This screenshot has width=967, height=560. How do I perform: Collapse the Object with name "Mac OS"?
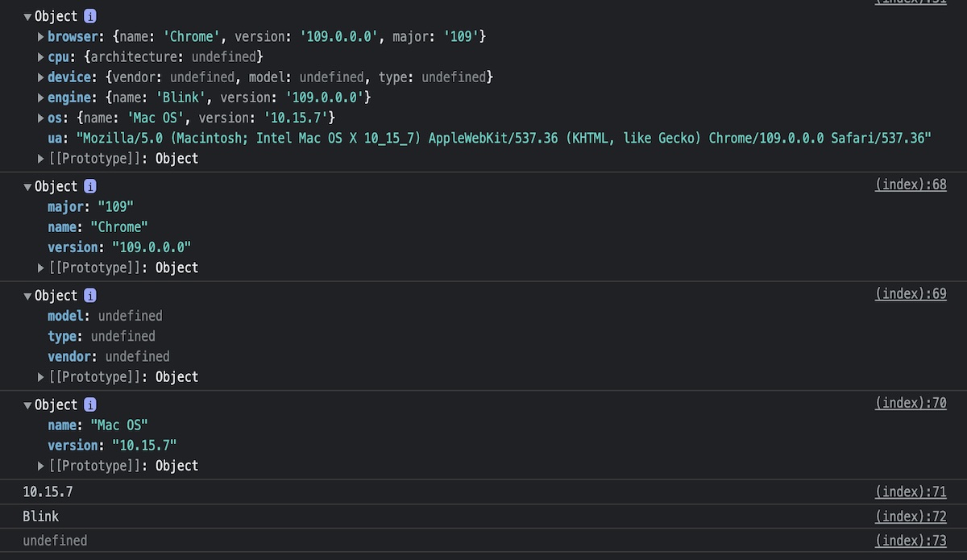click(27, 405)
